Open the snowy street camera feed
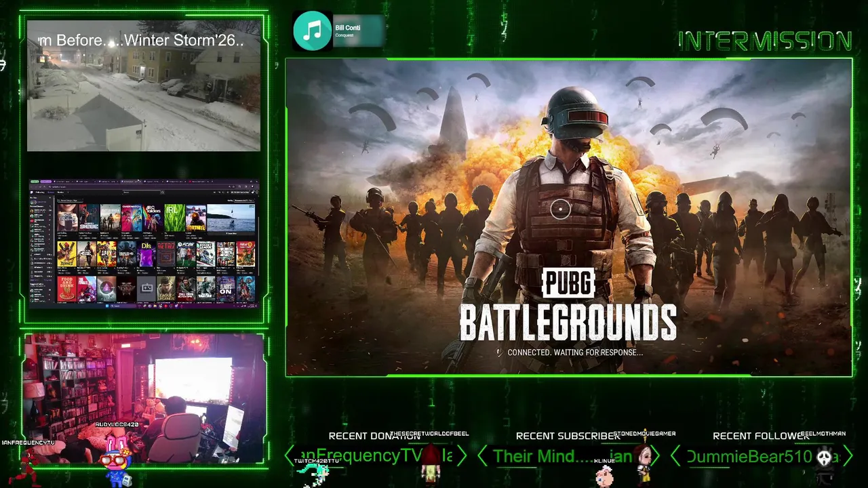 click(x=144, y=85)
